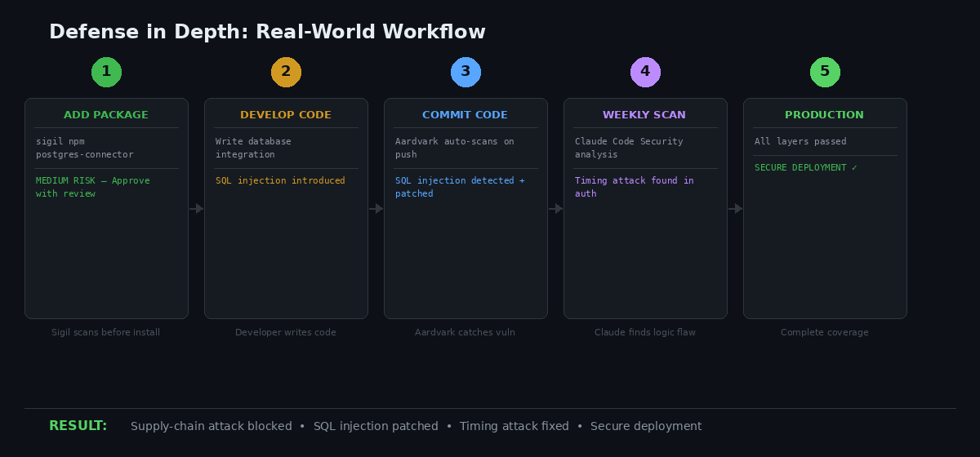Select 'SQL injection detected + patched' text

coord(460,187)
